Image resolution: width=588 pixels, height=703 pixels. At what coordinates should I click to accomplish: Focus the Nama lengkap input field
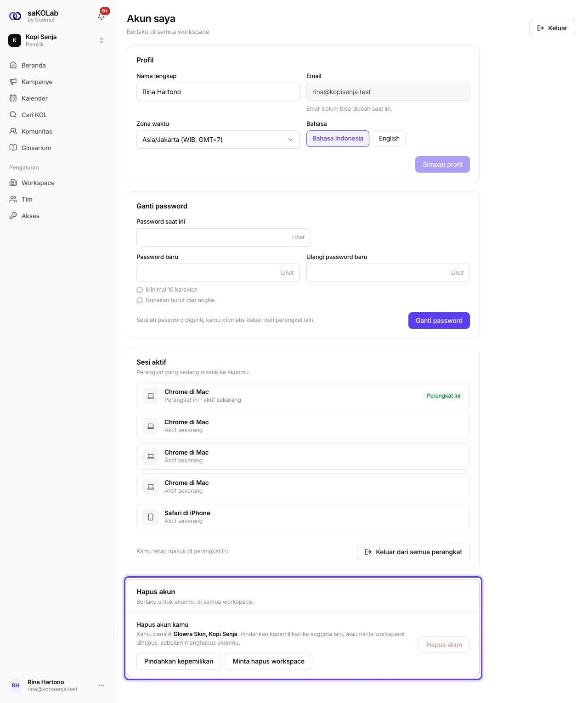pyautogui.click(x=218, y=92)
